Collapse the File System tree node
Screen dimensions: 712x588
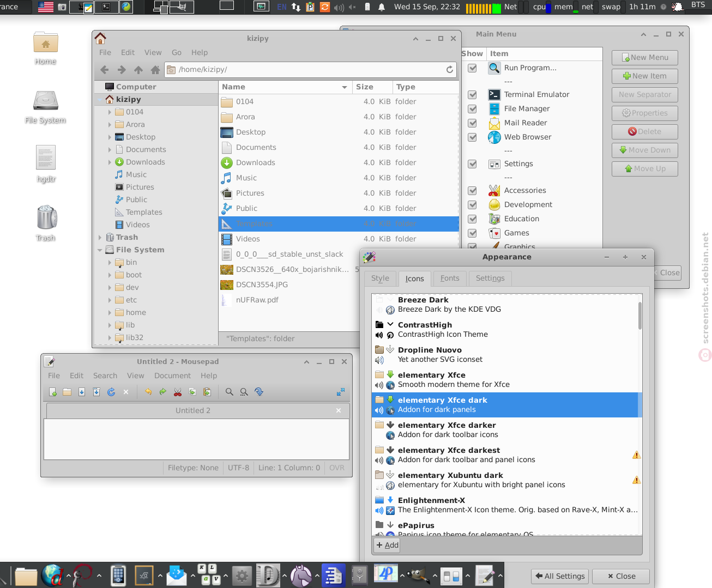click(100, 250)
